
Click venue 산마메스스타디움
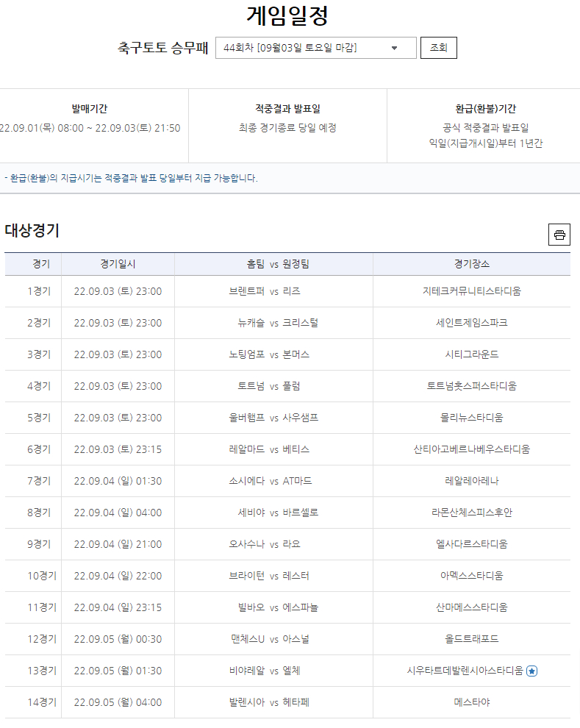click(471, 607)
